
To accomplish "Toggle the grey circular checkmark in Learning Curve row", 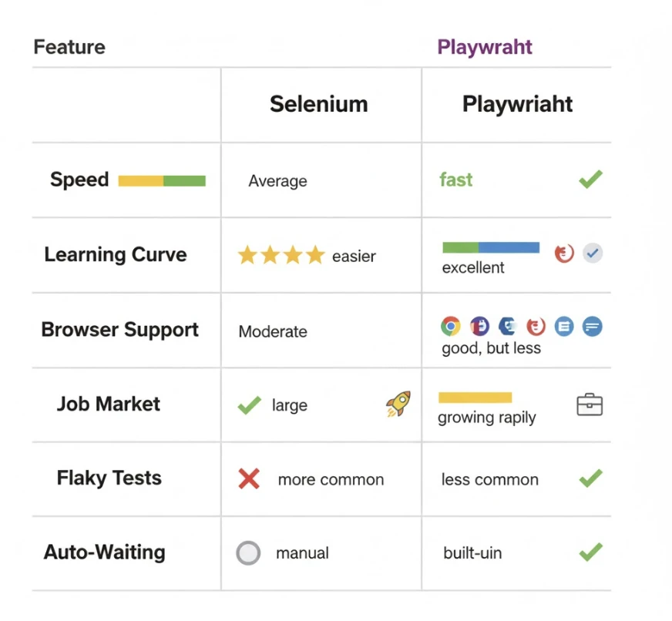I will 592,252.
